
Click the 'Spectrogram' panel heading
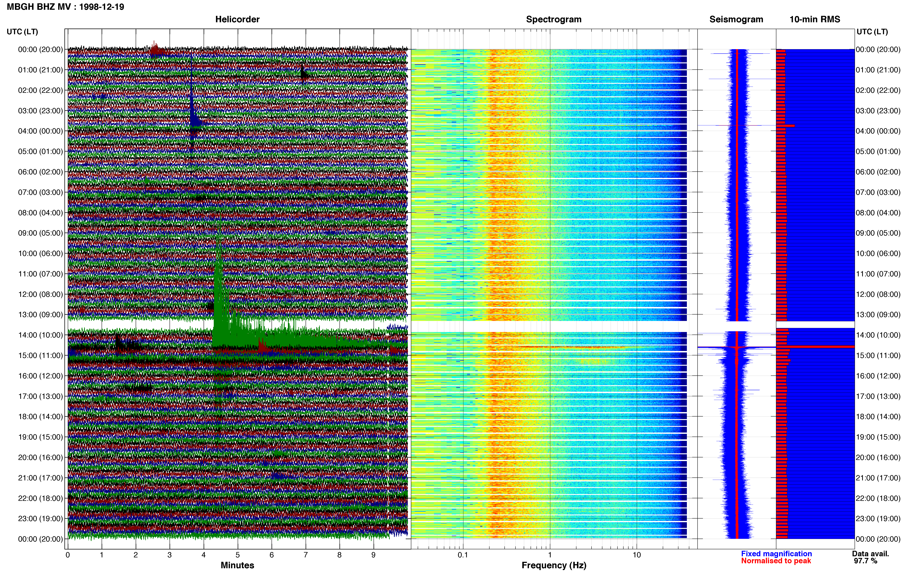[554, 19]
